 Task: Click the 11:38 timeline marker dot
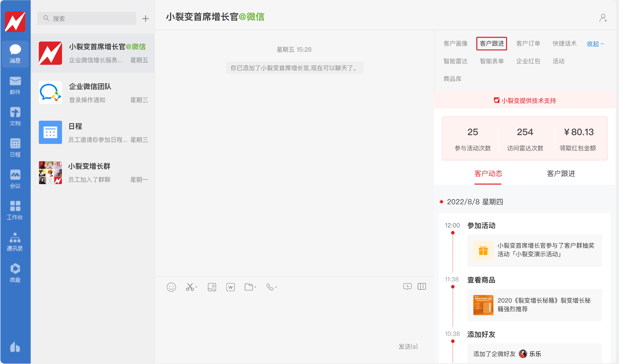453,287
